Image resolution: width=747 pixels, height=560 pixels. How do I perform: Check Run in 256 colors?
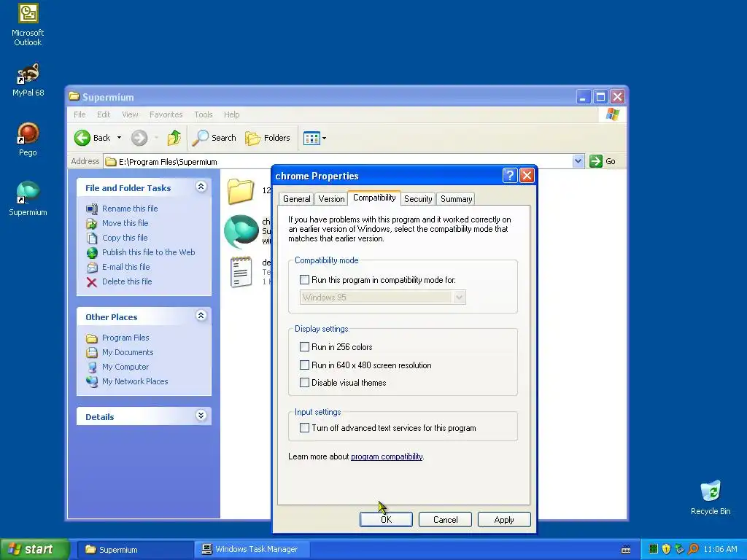click(x=304, y=346)
